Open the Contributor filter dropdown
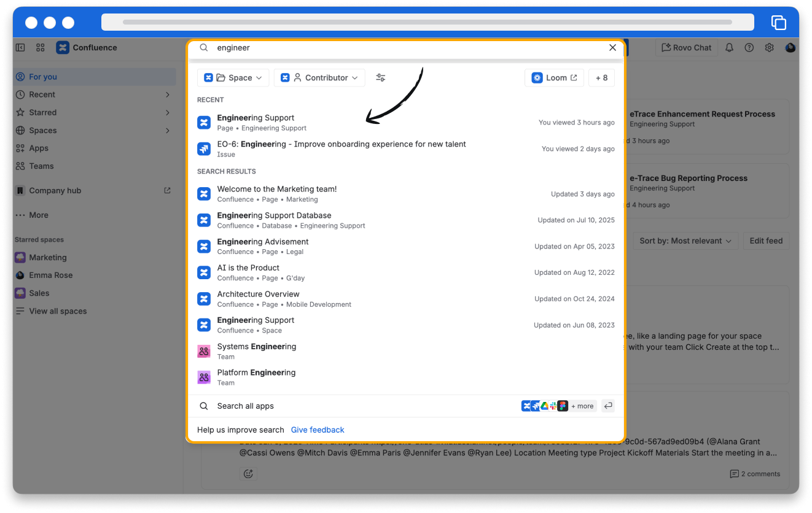812x513 pixels. (319, 77)
